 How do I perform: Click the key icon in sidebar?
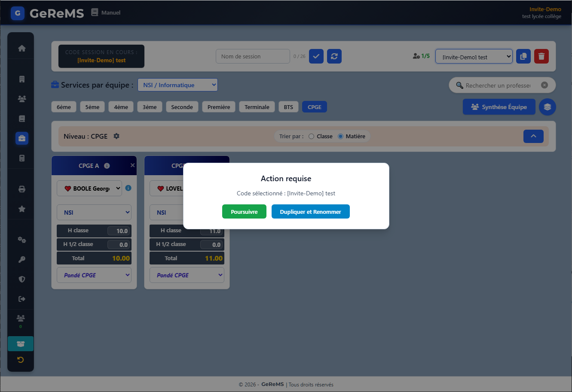21,259
